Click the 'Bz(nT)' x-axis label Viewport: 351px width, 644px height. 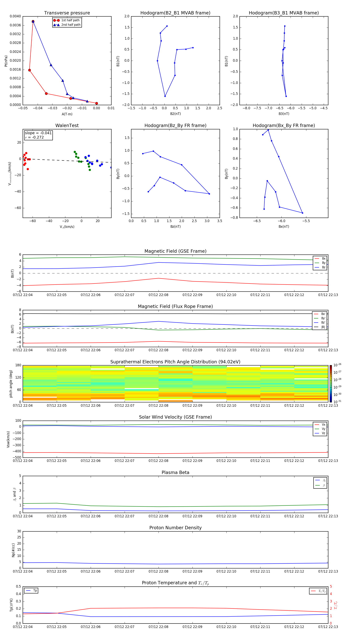tap(175, 227)
